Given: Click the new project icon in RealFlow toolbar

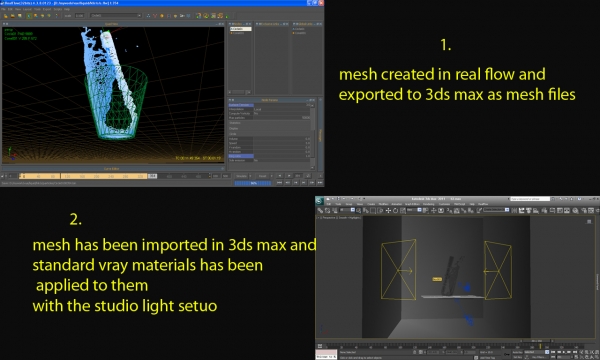Looking at the screenshot, I should (6, 16).
